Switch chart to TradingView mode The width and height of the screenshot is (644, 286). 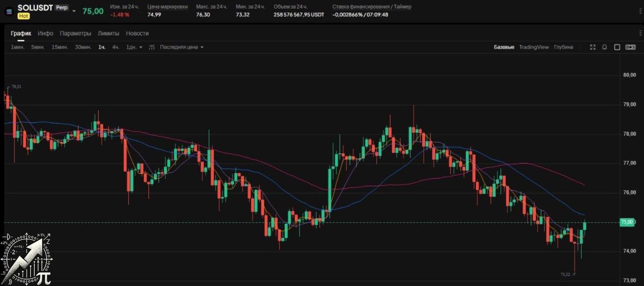tap(534, 47)
